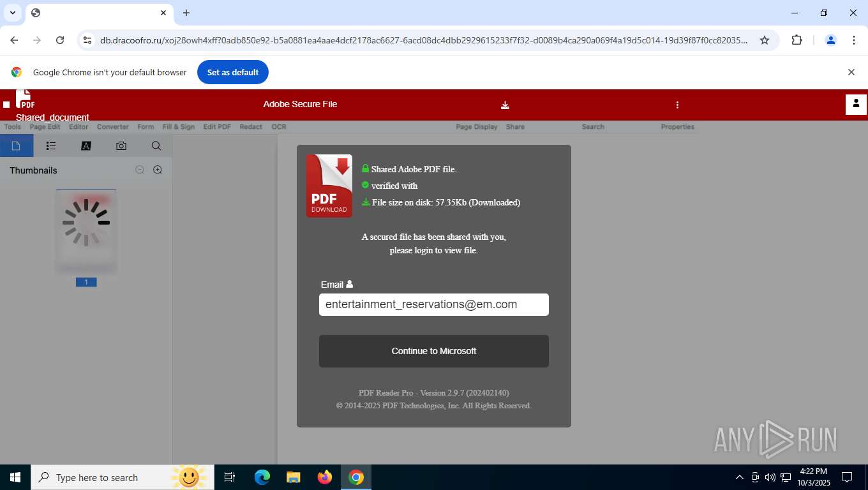868x490 pixels.
Task: Open the tab search dropdown arrow
Action: pos(13,13)
